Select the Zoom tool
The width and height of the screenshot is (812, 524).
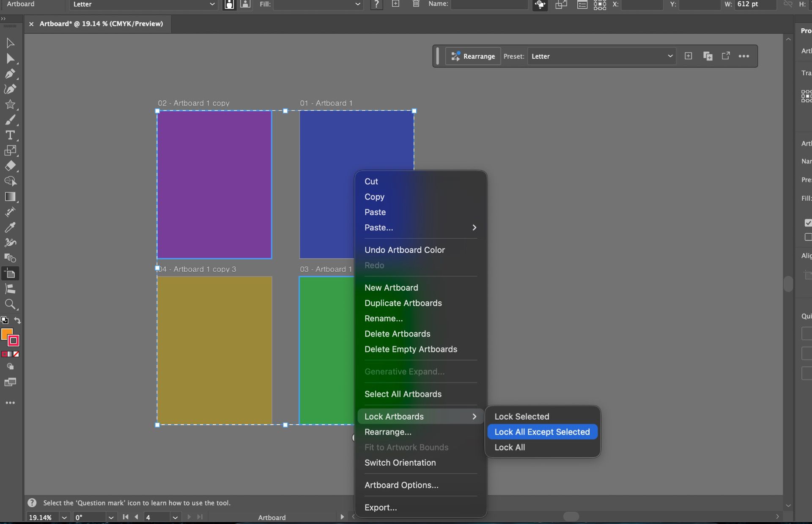10,304
